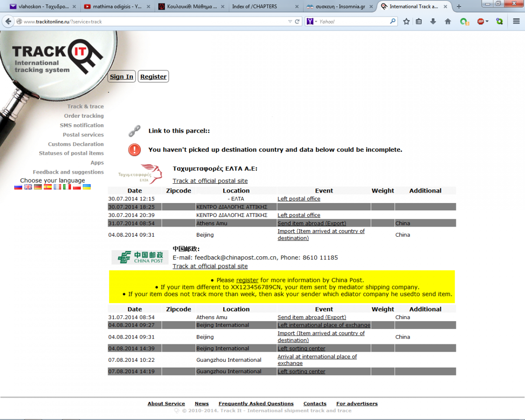Open the News footer link
The height and width of the screenshot is (420, 525).
point(202,403)
